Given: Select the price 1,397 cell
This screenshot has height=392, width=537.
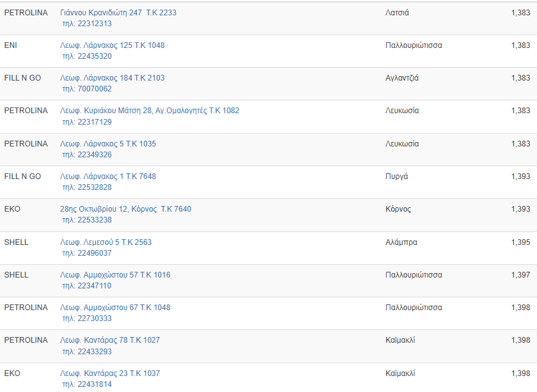Looking at the screenshot, I should (520, 275).
